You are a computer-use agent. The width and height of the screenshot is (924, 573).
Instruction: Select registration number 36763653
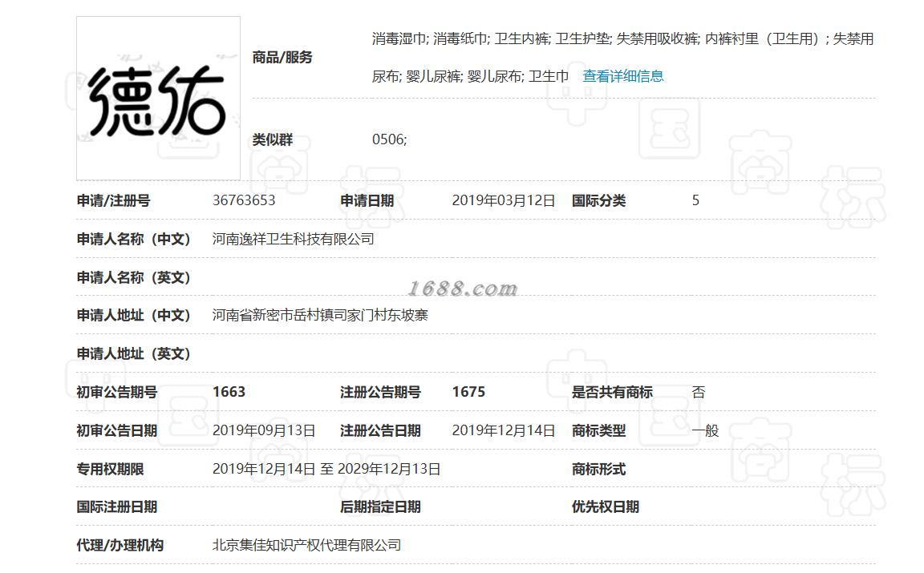tap(244, 200)
